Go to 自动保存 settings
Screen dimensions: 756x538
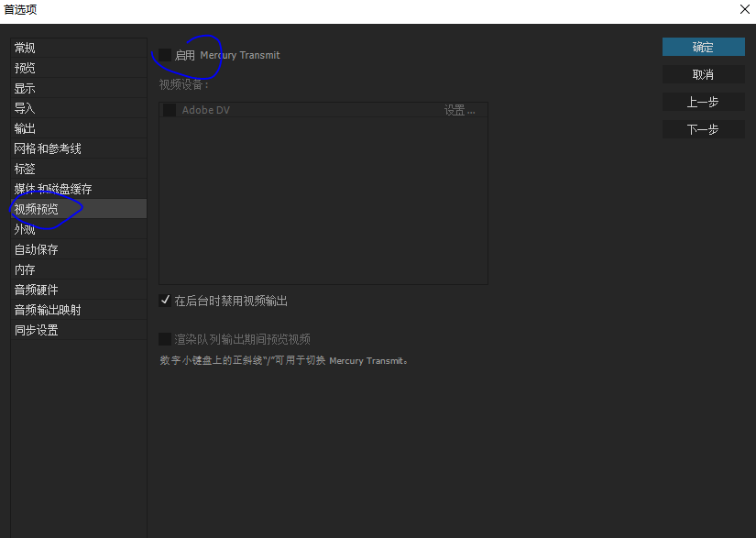(x=79, y=249)
